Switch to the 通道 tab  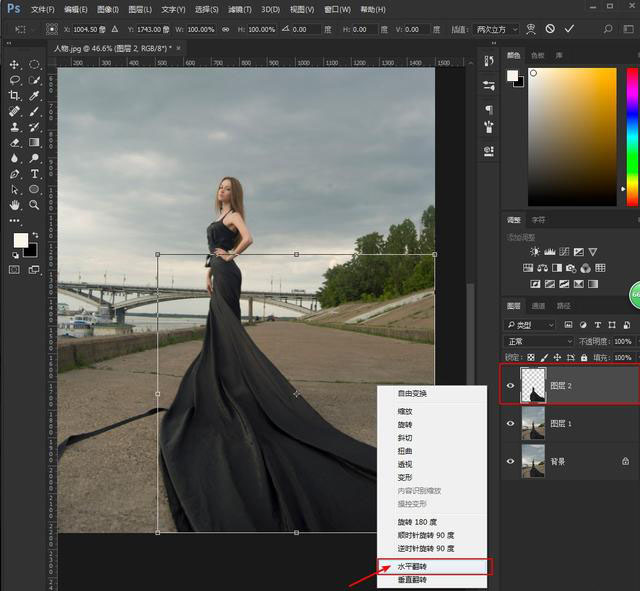538,306
